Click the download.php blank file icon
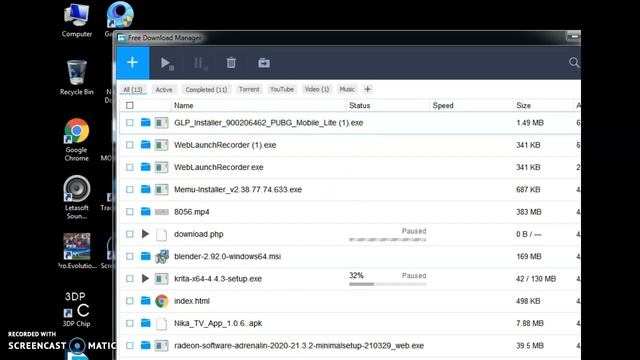The width and height of the screenshot is (640, 360). (x=162, y=234)
